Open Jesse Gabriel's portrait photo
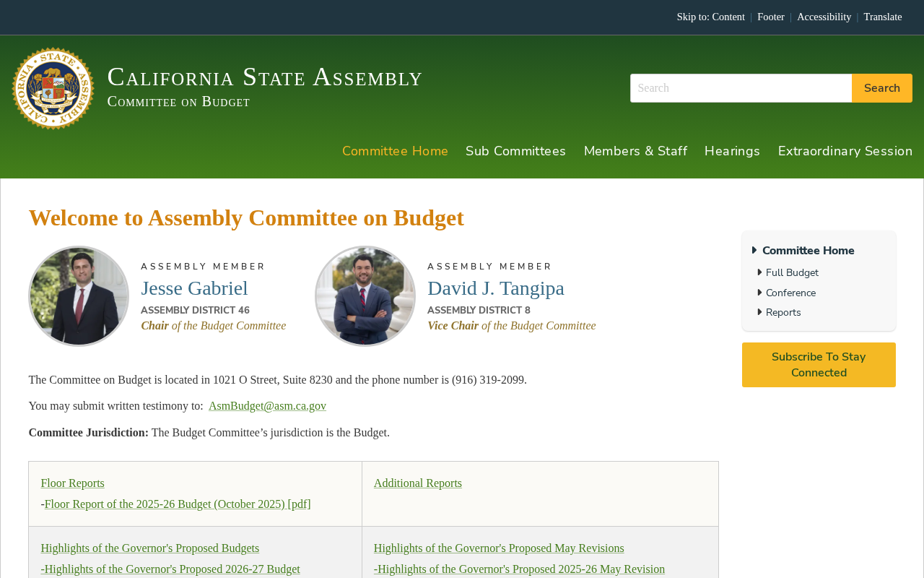Viewport: 924px width, 578px height. [79, 296]
